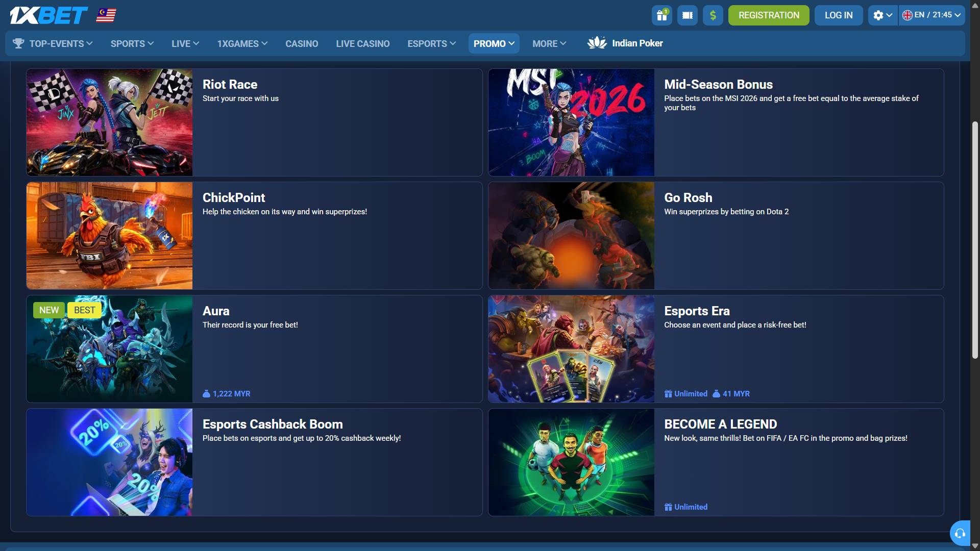The height and width of the screenshot is (551, 980).
Task: Click the 20% cashback weekly description
Action: tap(302, 438)
